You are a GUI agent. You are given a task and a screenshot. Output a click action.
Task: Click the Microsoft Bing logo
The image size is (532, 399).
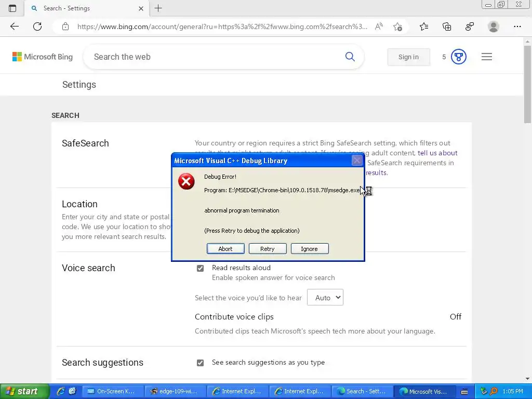[x=43, y=57]
